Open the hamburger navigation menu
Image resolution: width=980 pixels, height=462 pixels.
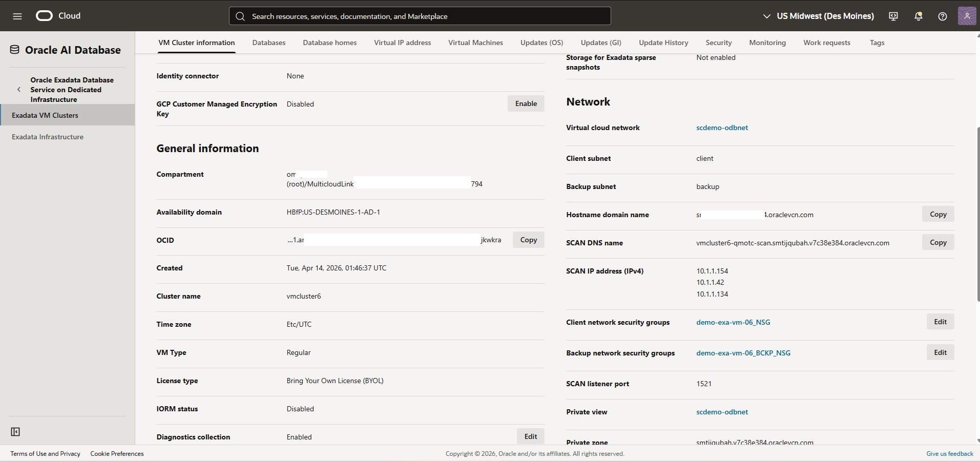[x=17, y=16]
